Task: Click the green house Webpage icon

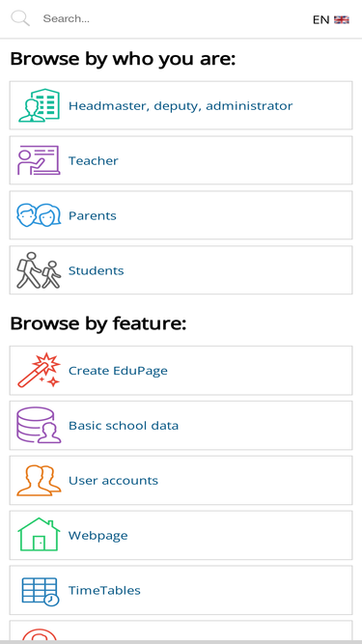Action: click(x=39, y=535)
